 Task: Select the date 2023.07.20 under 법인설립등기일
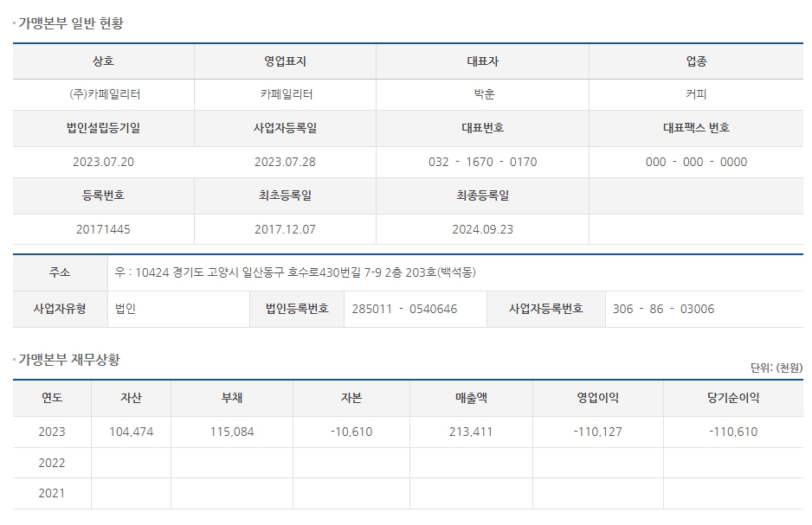click(x=103, y=162)
